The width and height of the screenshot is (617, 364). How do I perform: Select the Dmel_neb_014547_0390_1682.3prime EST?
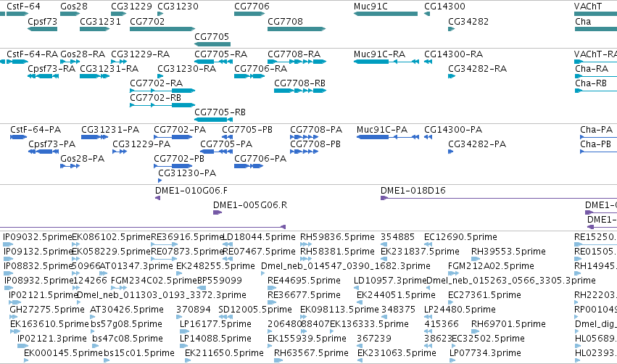pos(263,273)
